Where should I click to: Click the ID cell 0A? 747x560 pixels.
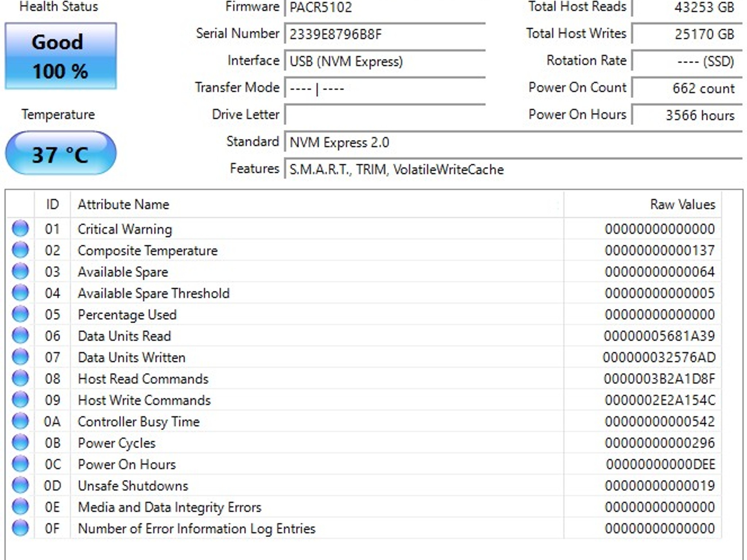click(52, 421)
